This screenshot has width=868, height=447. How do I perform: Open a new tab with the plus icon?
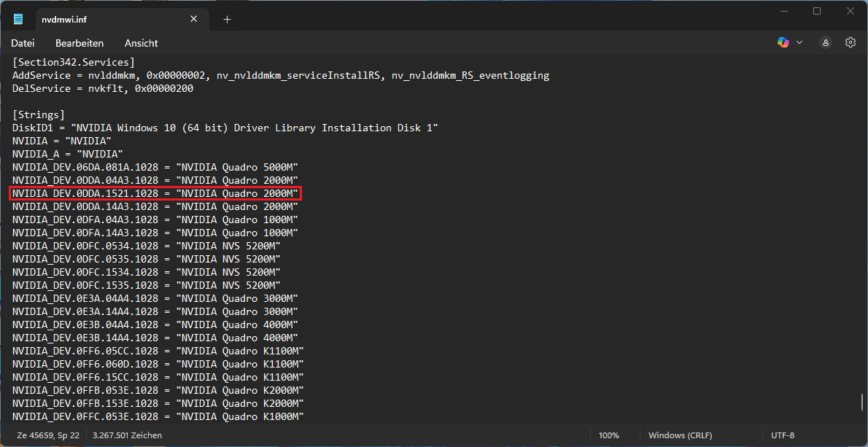(226, 19)
